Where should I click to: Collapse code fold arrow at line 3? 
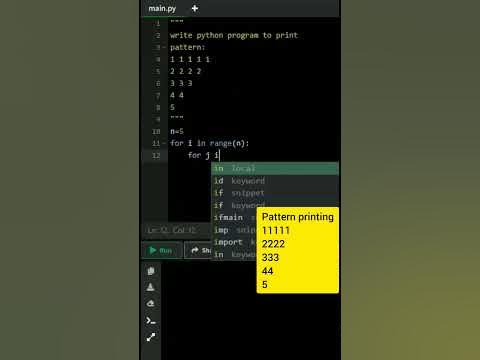point(164,47)
